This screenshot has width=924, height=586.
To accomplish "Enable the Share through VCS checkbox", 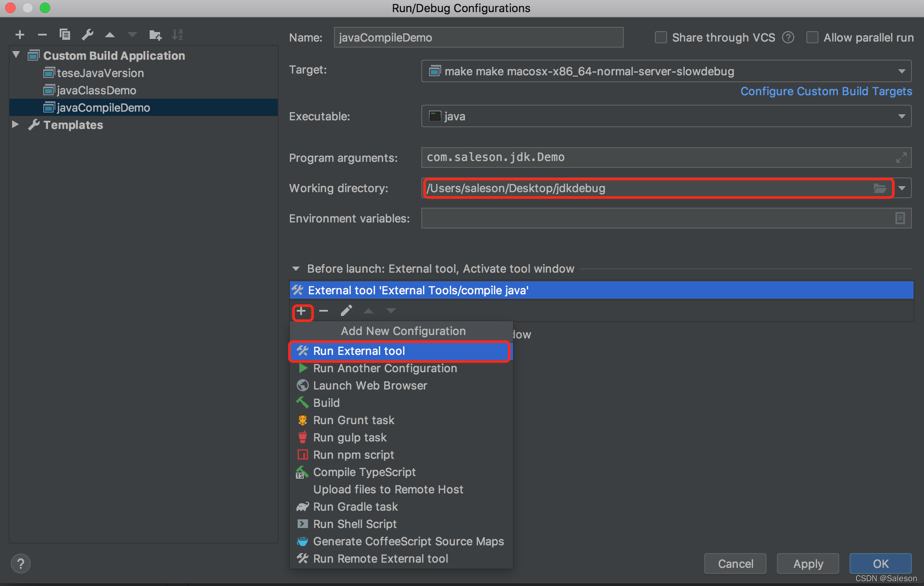I will (661, 38).
